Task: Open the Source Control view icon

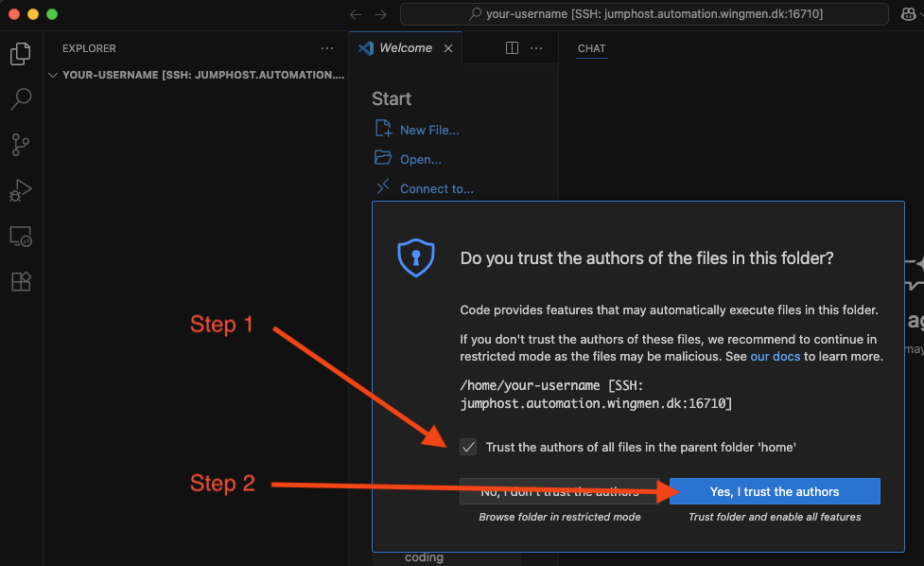Action: [20, 144]
